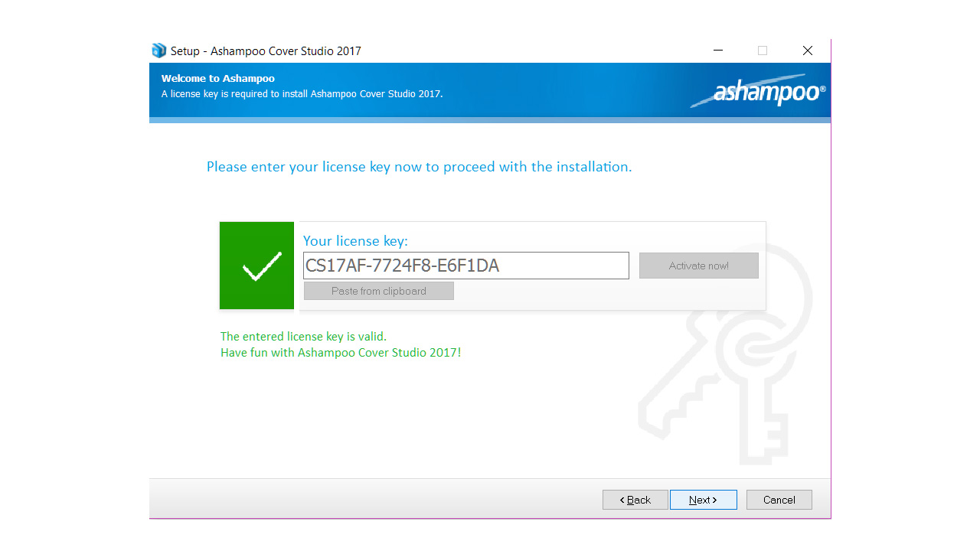The height and width of the screenshot is (551, 980).
Task: Click the Ashampoo logo in header
Action: click(758, 91)
